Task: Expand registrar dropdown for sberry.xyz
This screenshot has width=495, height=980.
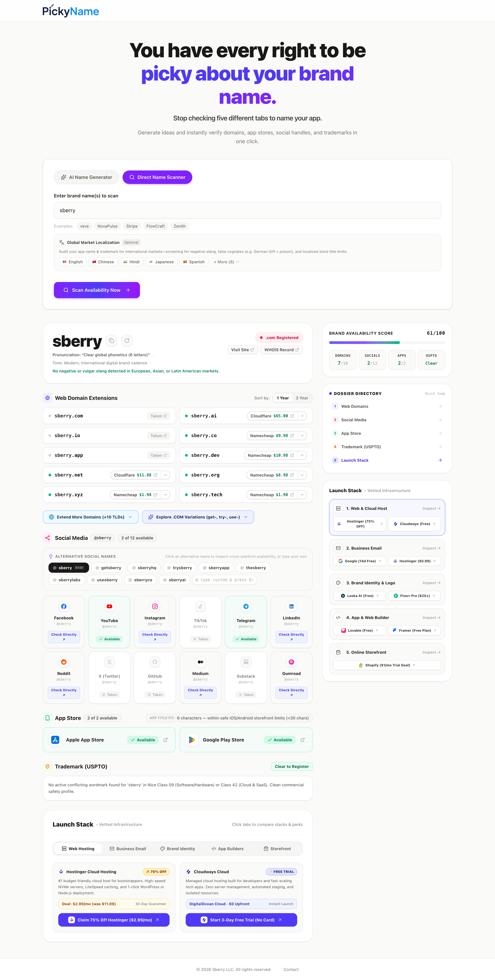Action: click(165, 495)
